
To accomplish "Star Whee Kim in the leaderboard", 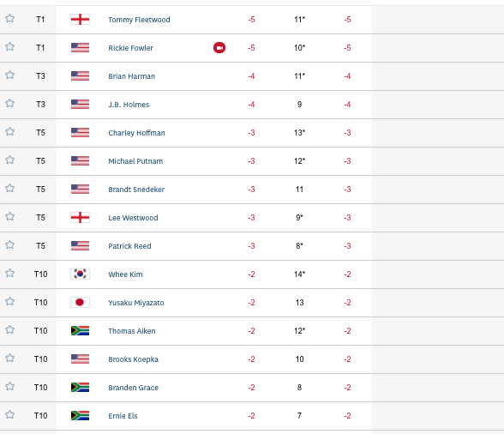I will point(10,273).
